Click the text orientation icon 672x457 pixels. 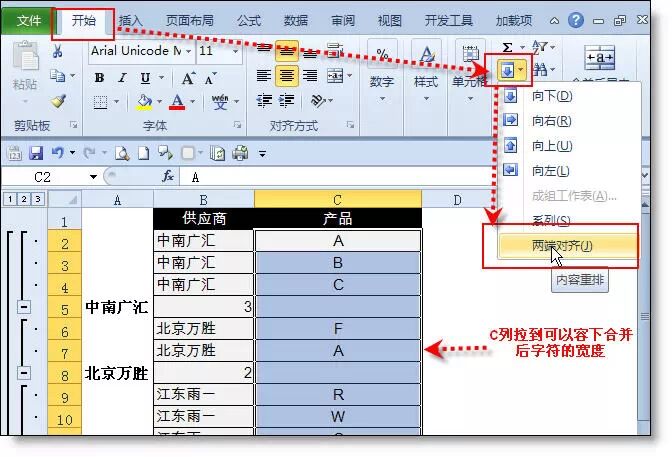coord(318,101)
